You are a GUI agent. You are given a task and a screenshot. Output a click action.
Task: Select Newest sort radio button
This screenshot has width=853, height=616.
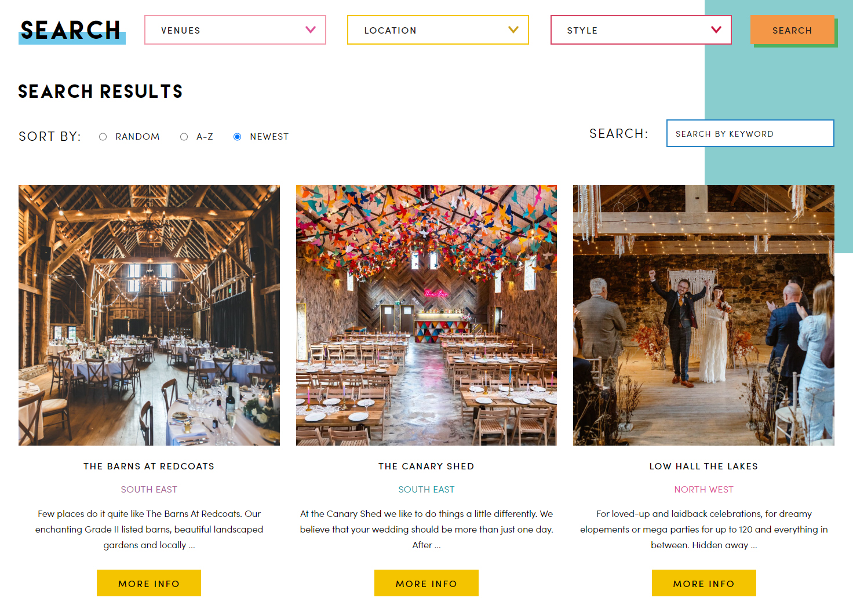tap(237, 137)
